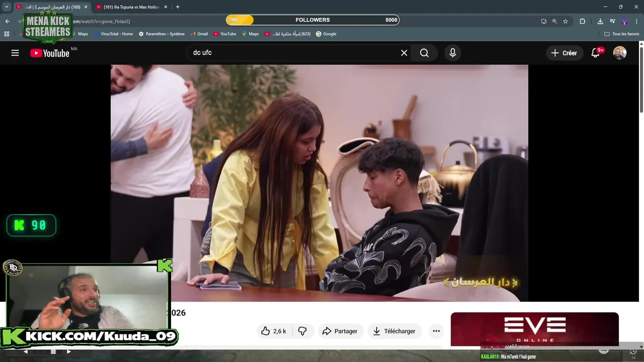Bookmark this page with the star icon
Screen dimensions: 644x362
click(x=566, y=21)
